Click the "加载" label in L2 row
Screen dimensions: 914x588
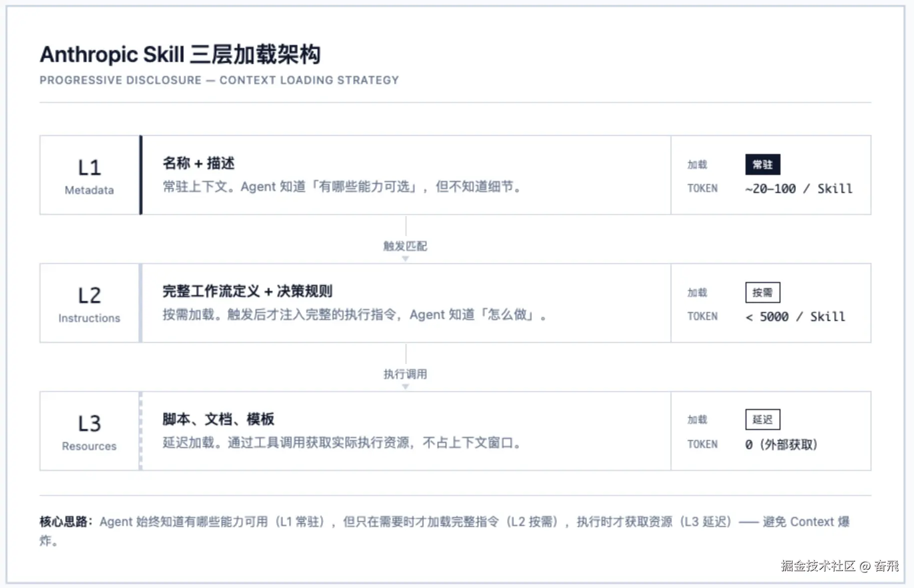tap(697, 292)
